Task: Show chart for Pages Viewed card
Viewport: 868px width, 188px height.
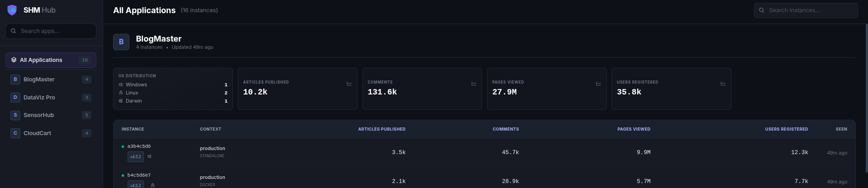Action: [598, 84]
